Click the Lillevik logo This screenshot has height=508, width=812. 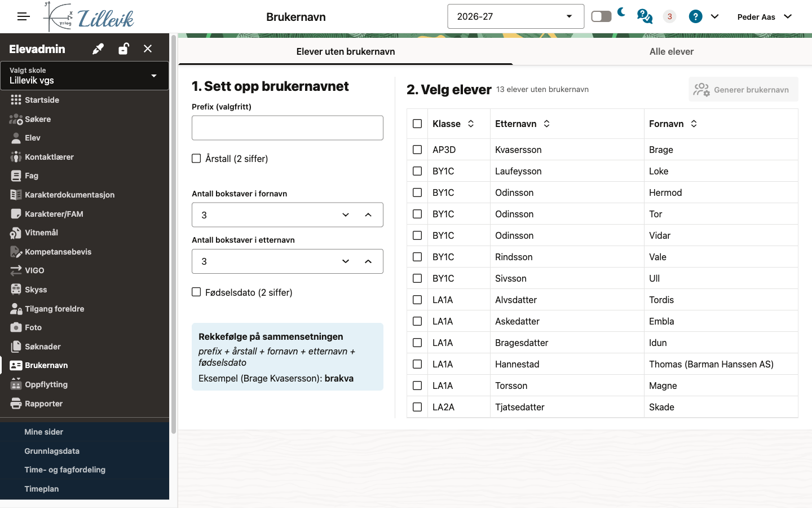(89, 17)
